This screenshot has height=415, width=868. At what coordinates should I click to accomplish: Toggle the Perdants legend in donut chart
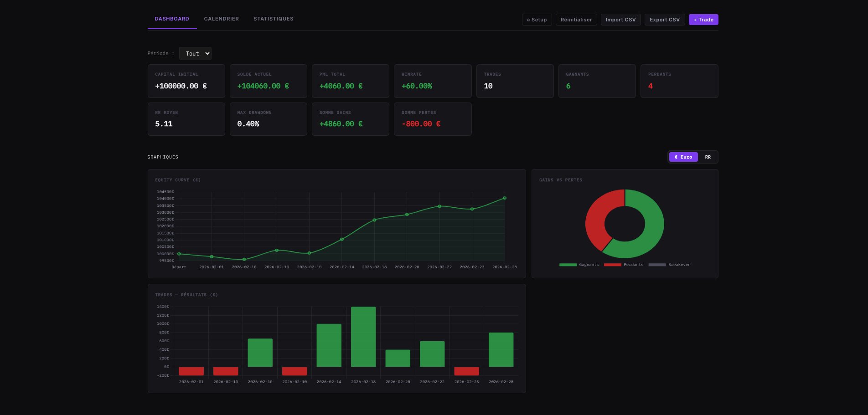pyautogui.click(x=613, y=265)
